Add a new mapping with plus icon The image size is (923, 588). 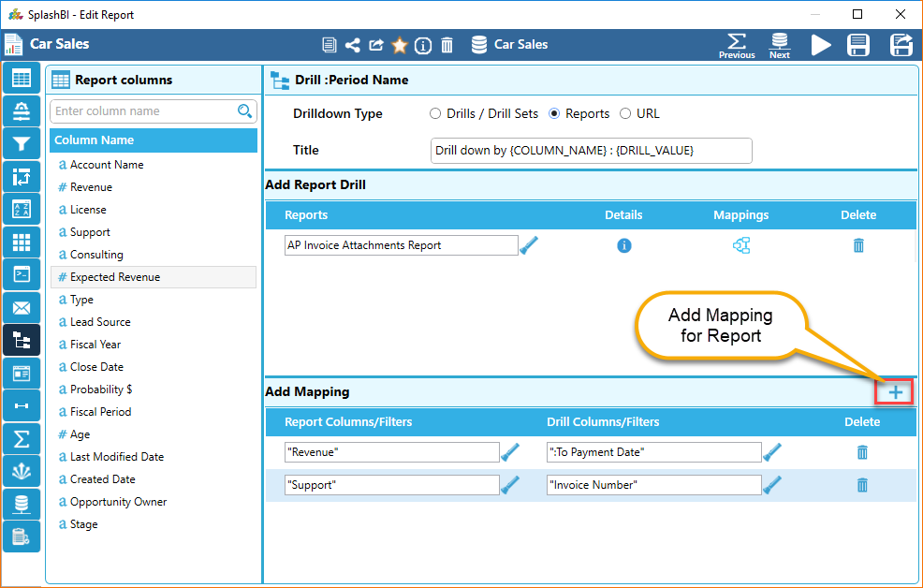coord(895,392)
